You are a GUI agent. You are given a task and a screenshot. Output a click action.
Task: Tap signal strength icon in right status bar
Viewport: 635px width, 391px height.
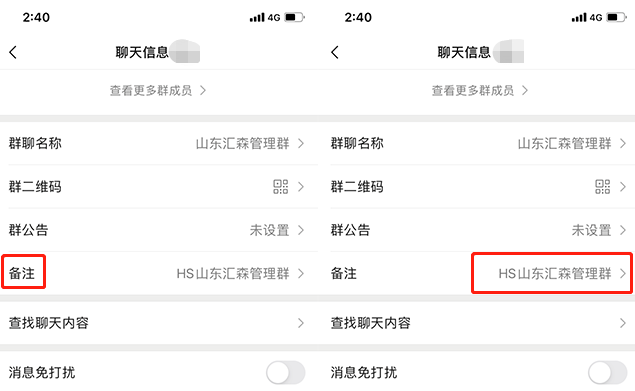[x=579, y=17]
